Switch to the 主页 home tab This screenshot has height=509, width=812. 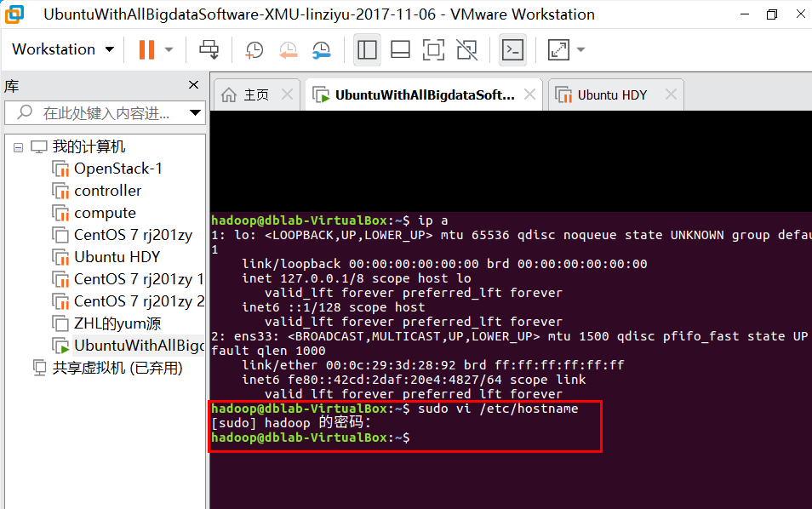coord(256,94)
